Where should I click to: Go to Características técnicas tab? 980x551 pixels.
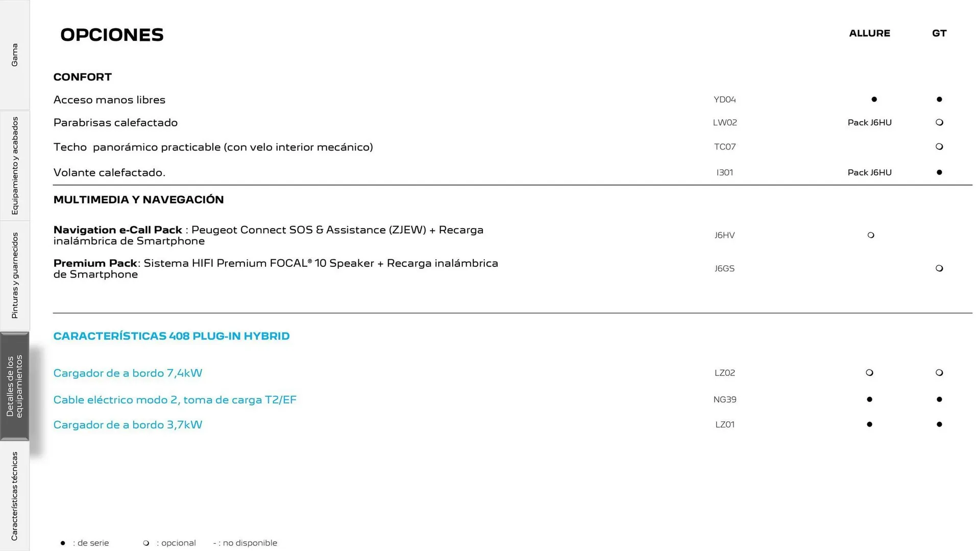point(15,496)
